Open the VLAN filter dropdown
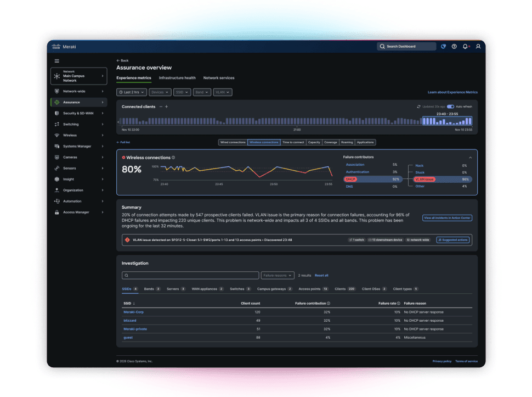The width and height of the screenshot is (532, 397). click(x=223, y=92)
